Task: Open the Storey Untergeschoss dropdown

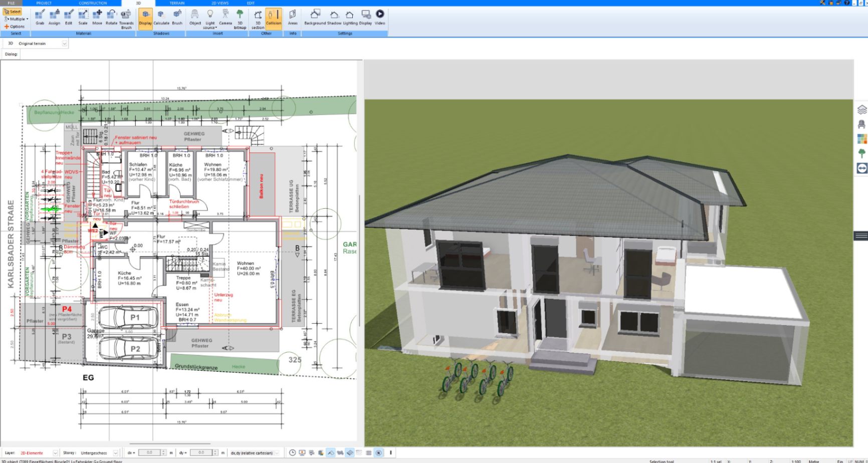Action: coord(115,452)
